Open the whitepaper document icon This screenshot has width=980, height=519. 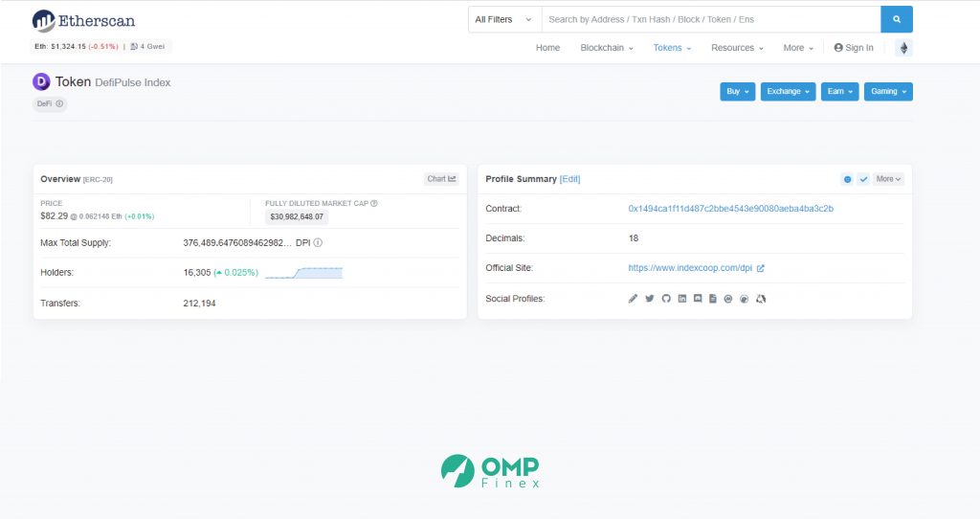[712, 299]
